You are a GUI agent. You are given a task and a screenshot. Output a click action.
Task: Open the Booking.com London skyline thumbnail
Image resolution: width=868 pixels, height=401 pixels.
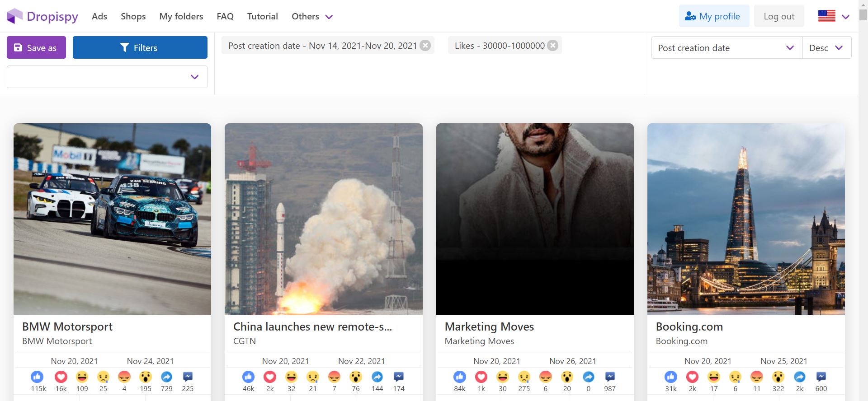click(x=746, y=219)
